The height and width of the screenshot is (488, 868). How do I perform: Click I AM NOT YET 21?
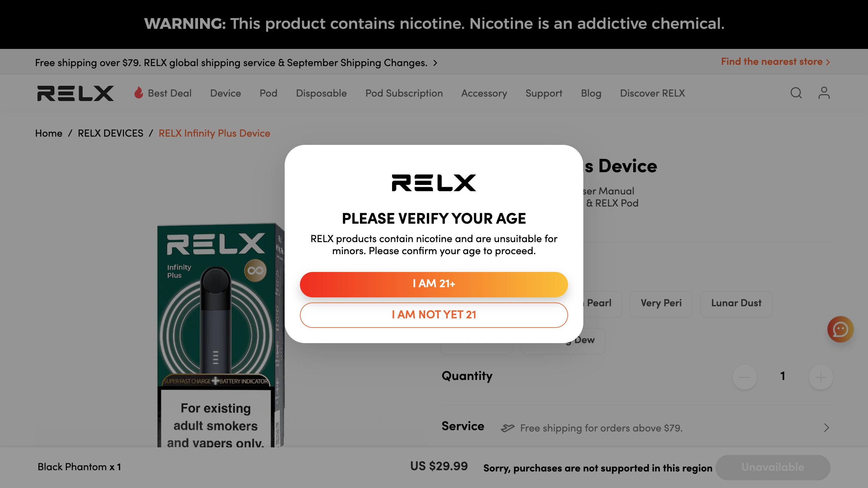(434, 315)
